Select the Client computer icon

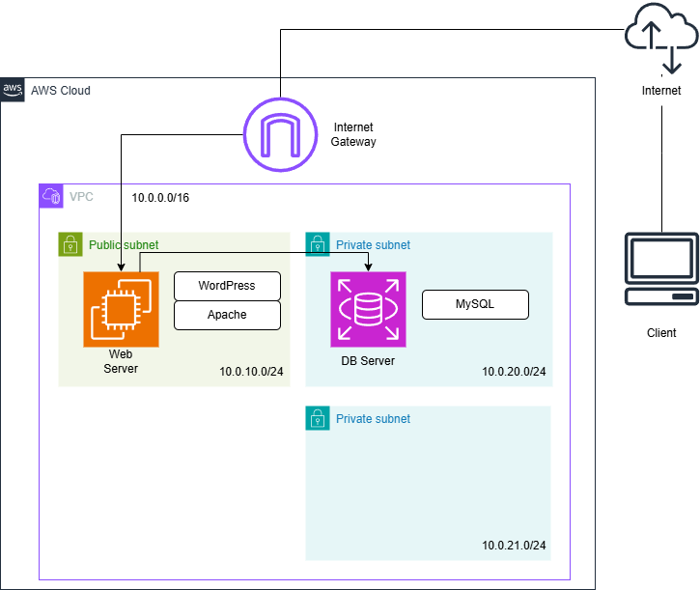tap(661, 268)
